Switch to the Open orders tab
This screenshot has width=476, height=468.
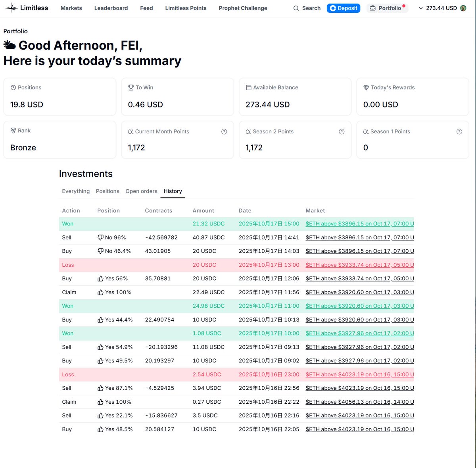pyautogui.click(x=141, y=191)
